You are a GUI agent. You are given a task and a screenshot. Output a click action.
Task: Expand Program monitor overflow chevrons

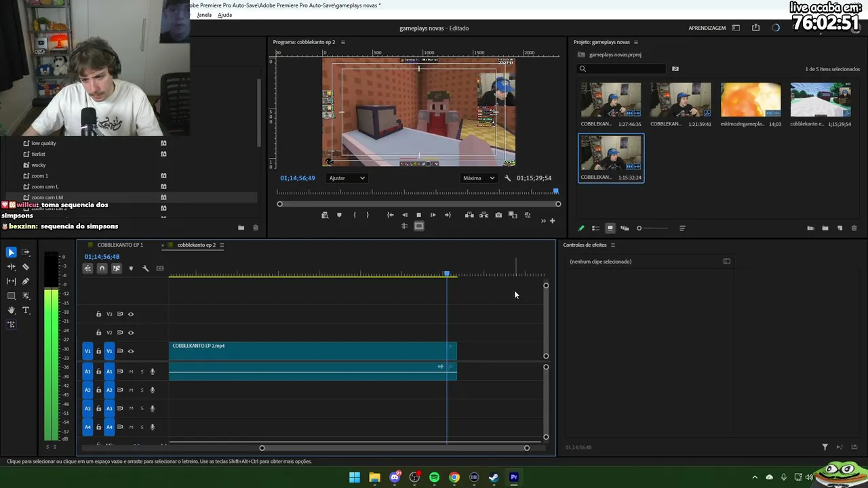click(542, 220)
